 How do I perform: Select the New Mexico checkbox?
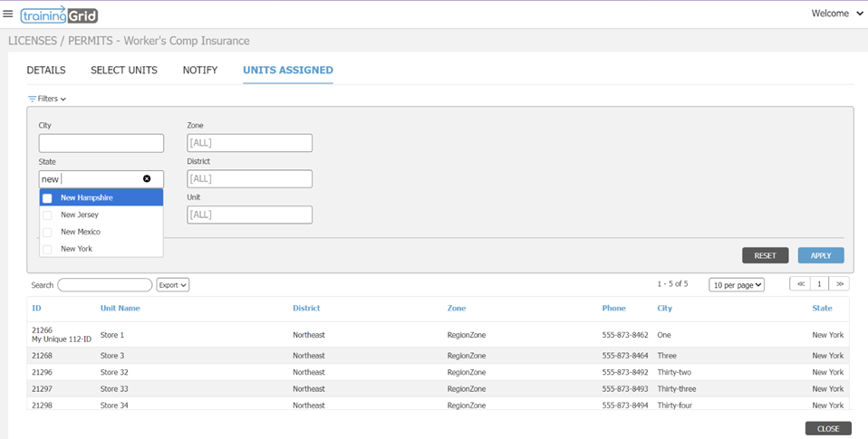click(x=47, y=233)
